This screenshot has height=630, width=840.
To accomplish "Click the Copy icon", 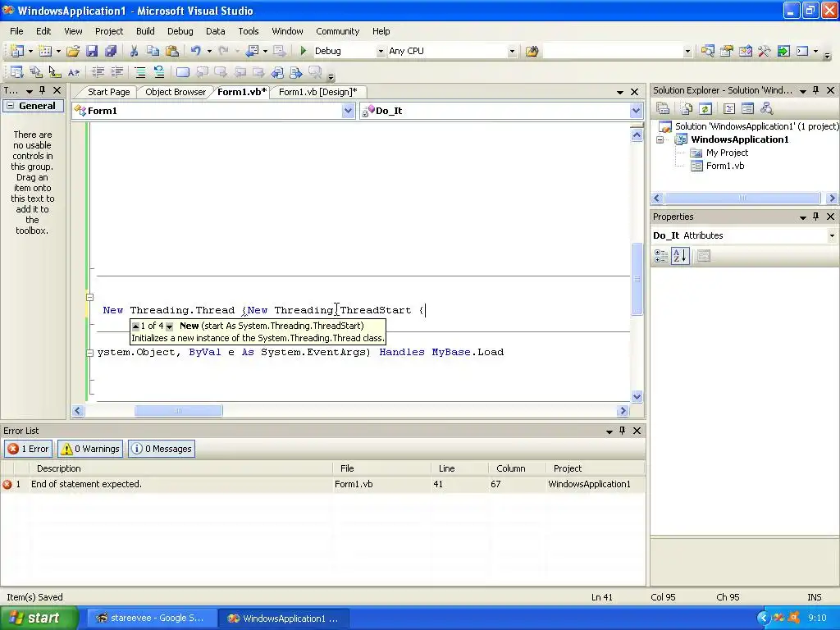I will coord(153,51).
